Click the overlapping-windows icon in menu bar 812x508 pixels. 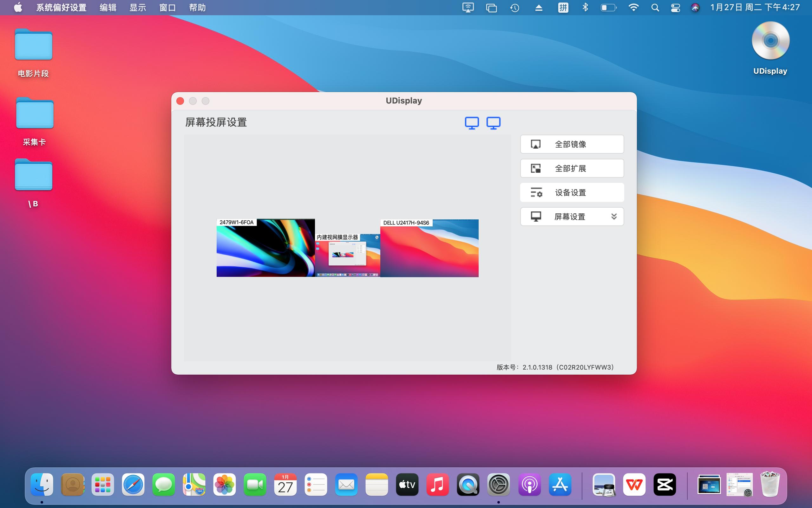click(x=491, y=7)
